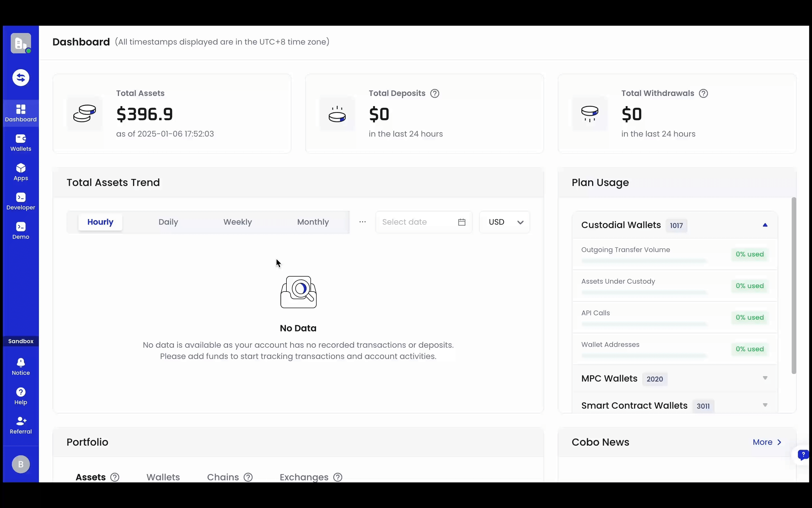
Task: Click the Plan Usage panel scrollbar
Action: (794, 286)
